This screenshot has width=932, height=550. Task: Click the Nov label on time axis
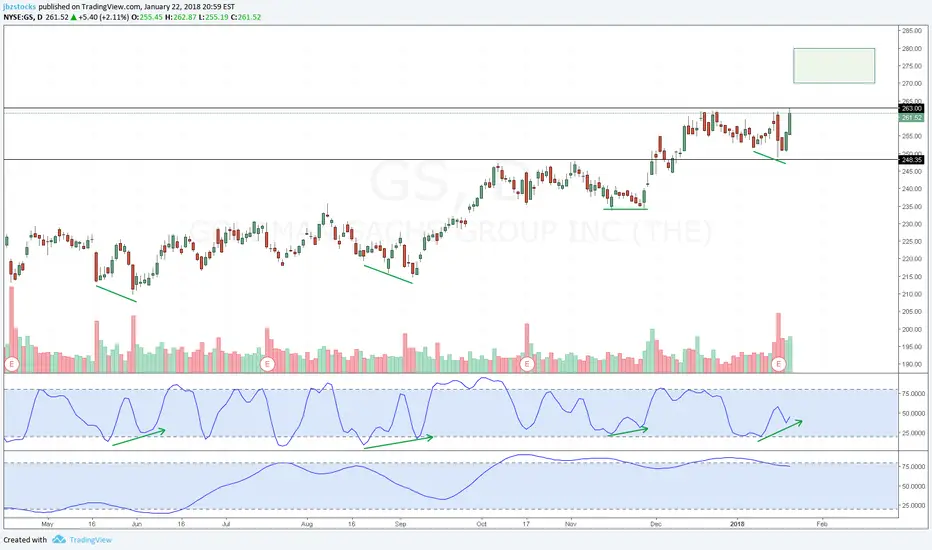click(571, 524)
